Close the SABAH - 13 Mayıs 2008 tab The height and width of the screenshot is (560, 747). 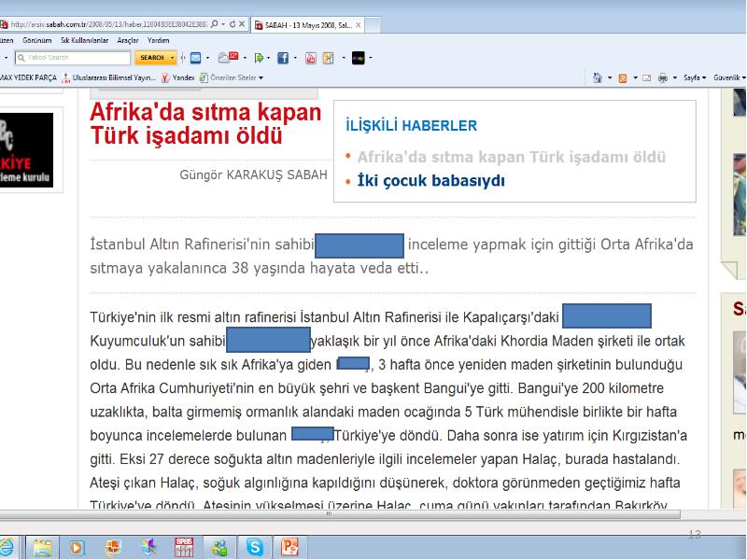(x=359, y=25)
